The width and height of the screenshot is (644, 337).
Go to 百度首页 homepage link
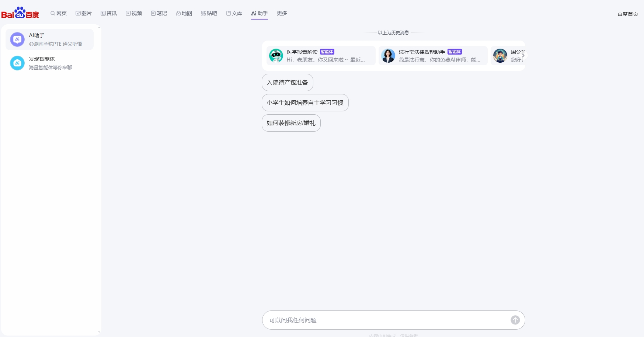click(x=627, y=14)
